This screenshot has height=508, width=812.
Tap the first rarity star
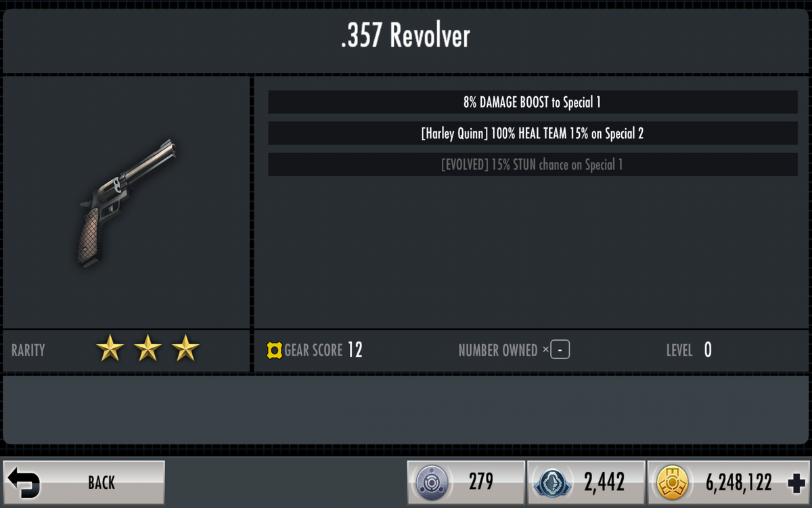pos(110,349)
